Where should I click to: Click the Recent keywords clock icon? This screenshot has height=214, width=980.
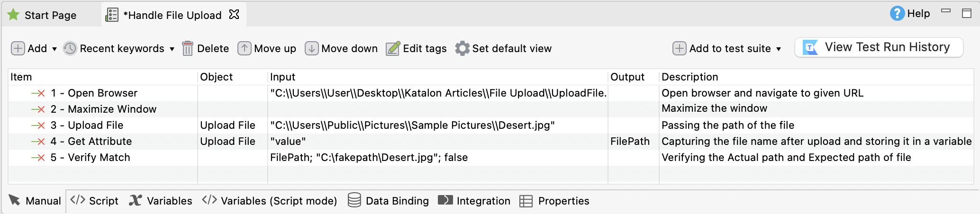pyautogui.click(x=70, y=48)
